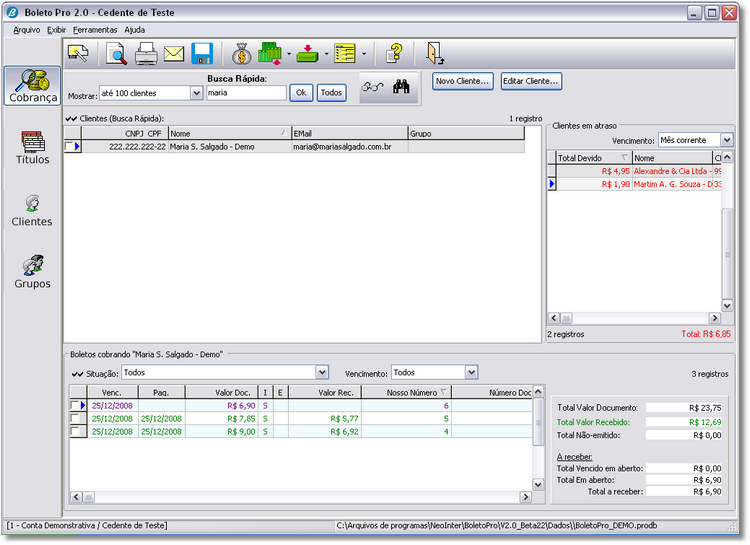Click the EMail column header

coord(350,133)
